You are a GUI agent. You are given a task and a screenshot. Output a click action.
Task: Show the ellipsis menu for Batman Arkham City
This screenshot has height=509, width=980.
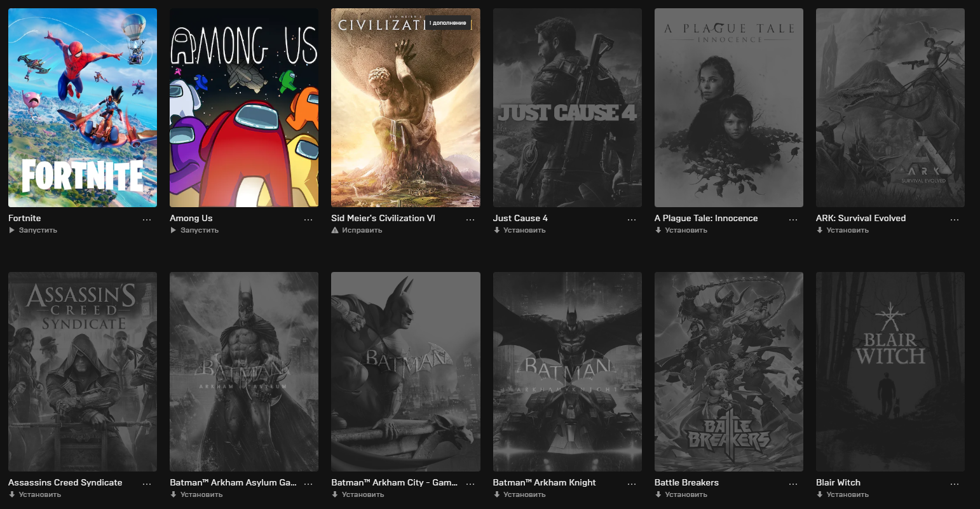click(470, 484)
